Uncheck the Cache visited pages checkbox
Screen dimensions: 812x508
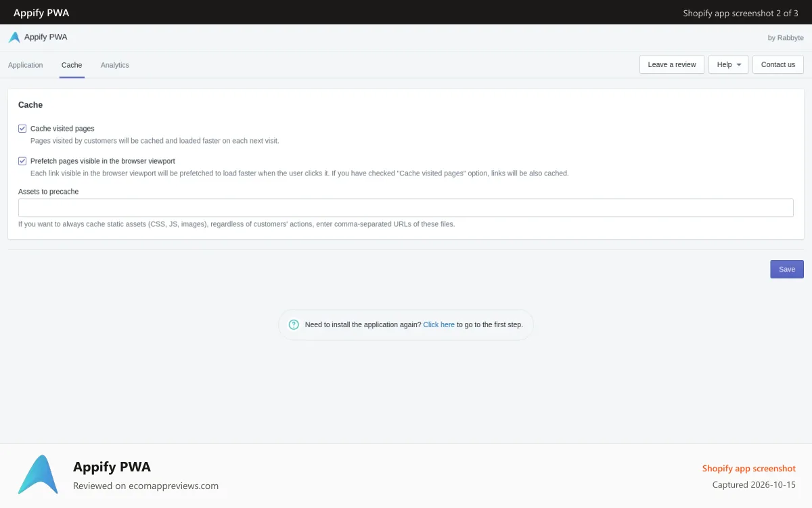(22, 129)
